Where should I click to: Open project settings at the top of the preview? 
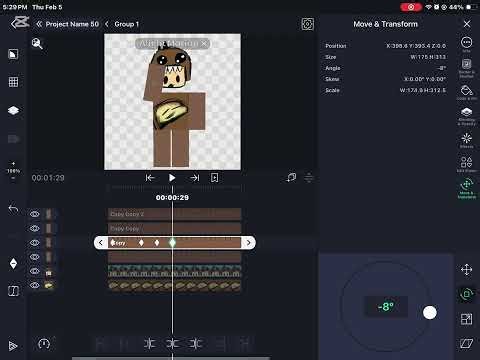pos(307,24)
